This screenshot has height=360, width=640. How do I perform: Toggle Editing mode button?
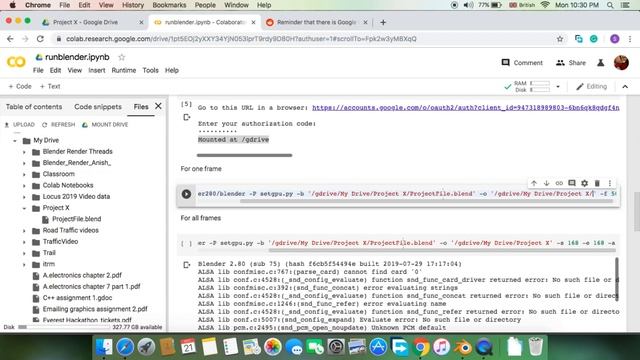[x=591, y=87]
